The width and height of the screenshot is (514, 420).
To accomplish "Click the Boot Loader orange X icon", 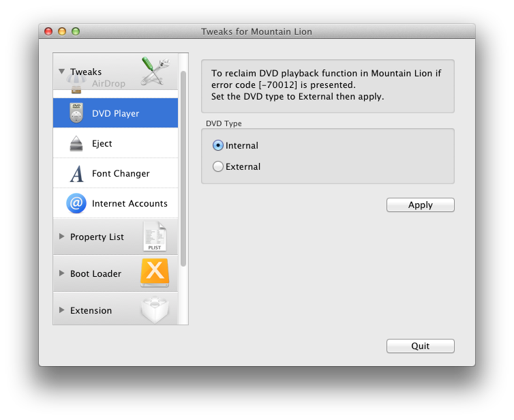I will 155,273.
